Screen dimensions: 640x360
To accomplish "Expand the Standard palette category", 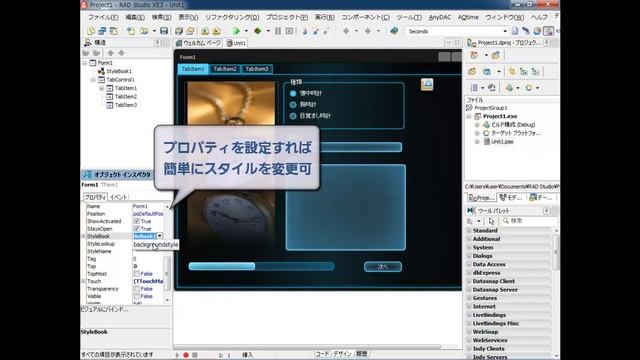I will [469, 231].
